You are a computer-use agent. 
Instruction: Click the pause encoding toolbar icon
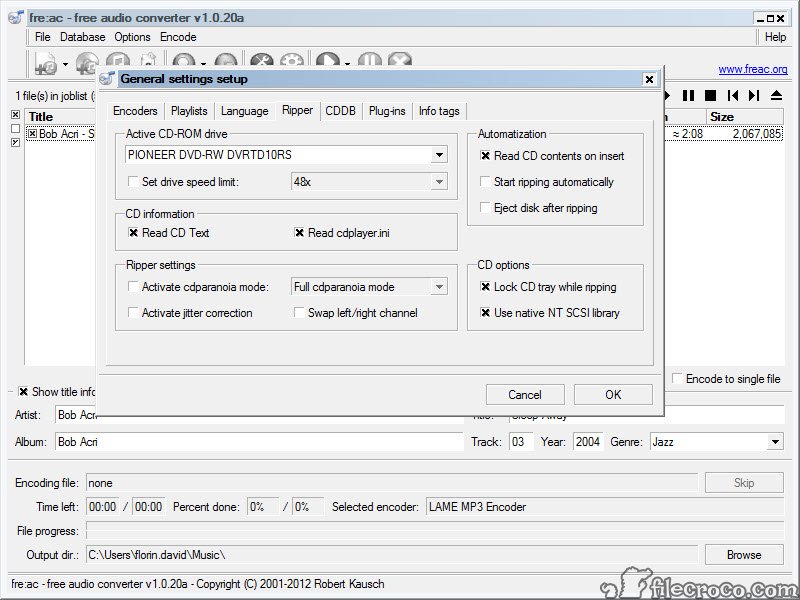click(369, 64)
